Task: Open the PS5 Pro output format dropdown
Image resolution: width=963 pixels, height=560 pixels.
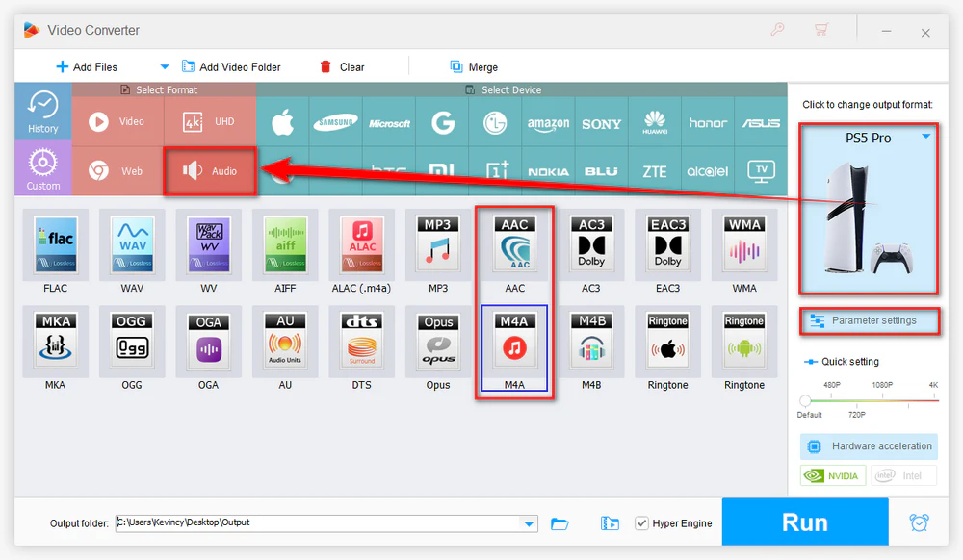Action: pyautogui.click(x=926, y=137)
